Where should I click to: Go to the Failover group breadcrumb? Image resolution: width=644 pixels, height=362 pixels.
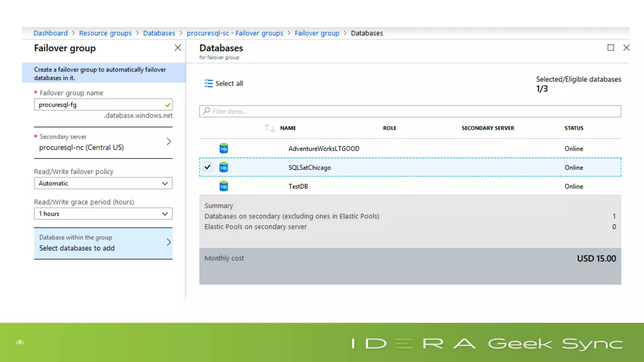click(x=317, y=33)
